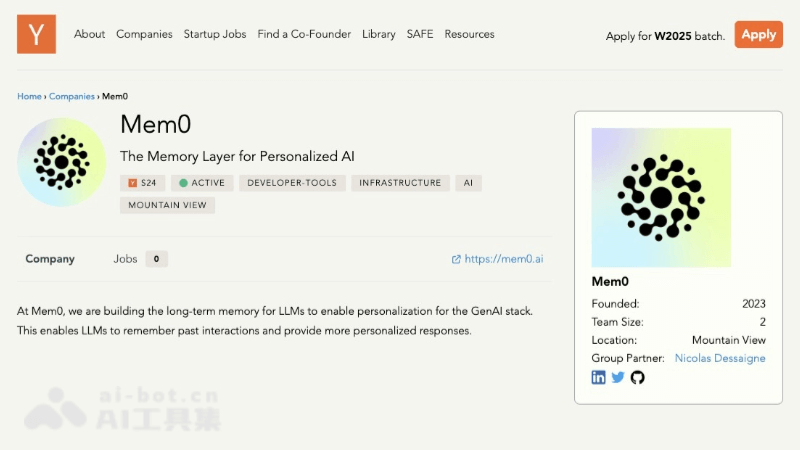
Task: Select the S24 batch tag
Action: 142,183
